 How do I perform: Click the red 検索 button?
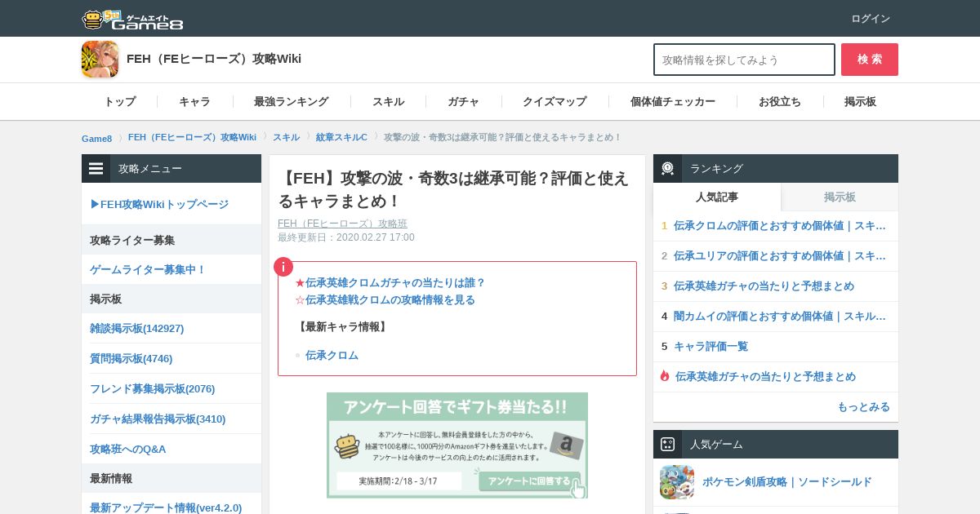(870, 60)
